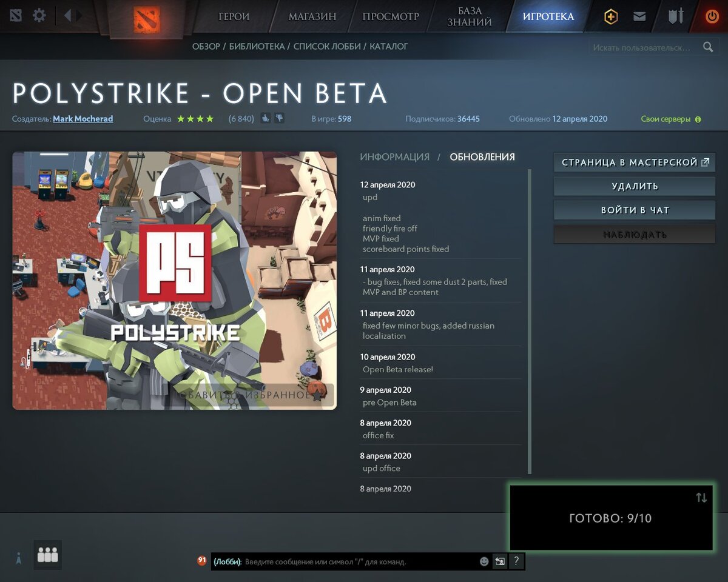Image resolution: width=728 pixels, height=582 pixels.
Task: Open the armory shield icon
Action: [676, 16]
